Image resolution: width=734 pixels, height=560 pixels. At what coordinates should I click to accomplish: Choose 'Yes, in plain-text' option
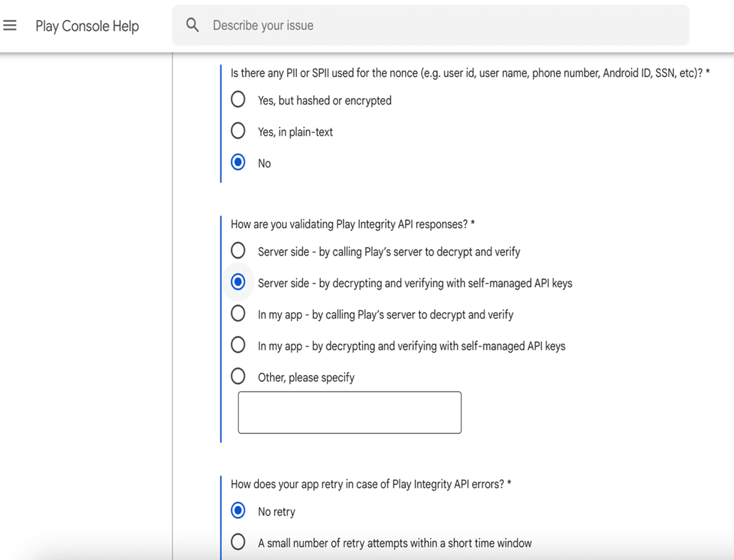point(238,131)
